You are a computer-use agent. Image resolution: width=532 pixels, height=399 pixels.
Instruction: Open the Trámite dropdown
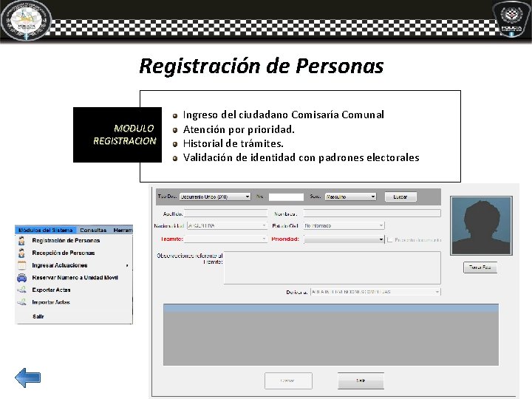point(226,239)
